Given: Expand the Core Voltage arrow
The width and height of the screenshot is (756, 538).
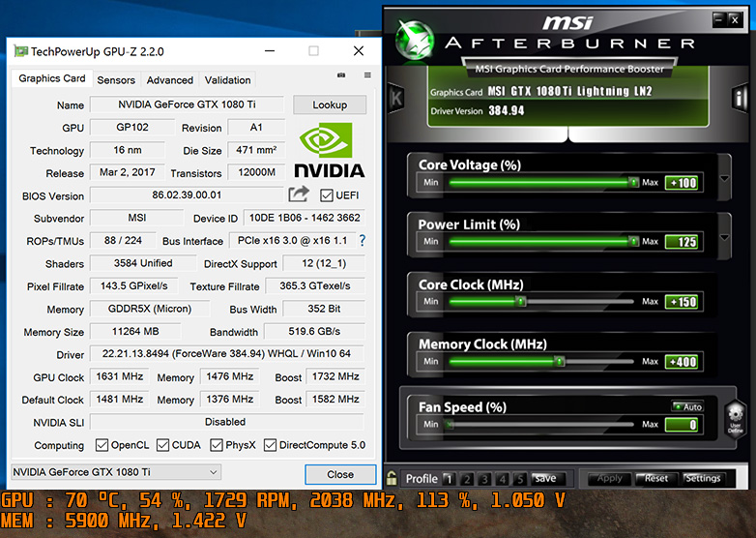Looking at the screenshot, I should 724,179.
